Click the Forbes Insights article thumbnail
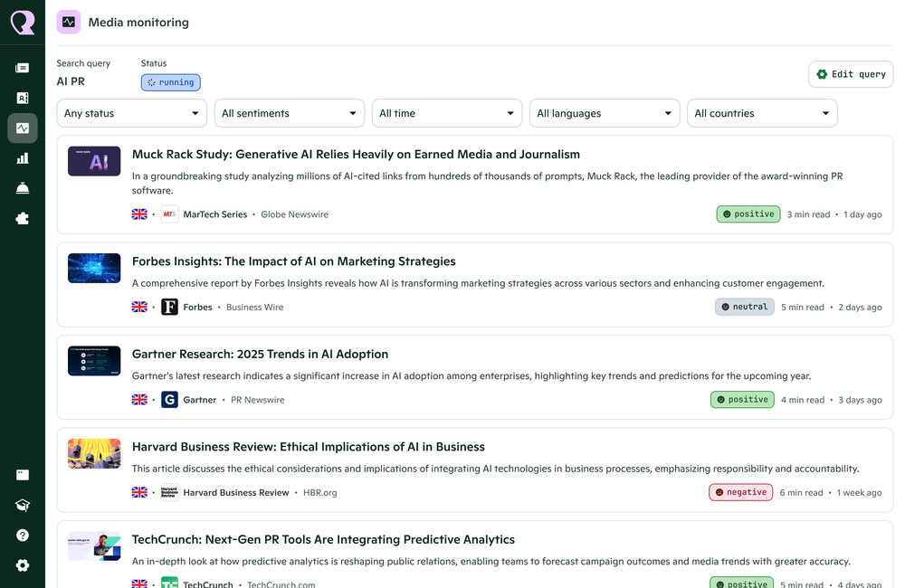The width and height of the screenshot is (905, 588). click(x=94, y=269)
